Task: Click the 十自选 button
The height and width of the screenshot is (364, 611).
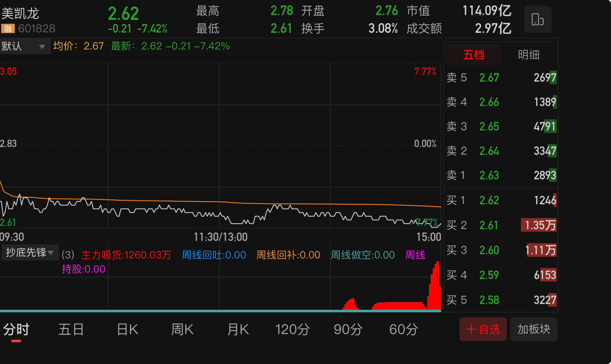Action: point(483,329)
